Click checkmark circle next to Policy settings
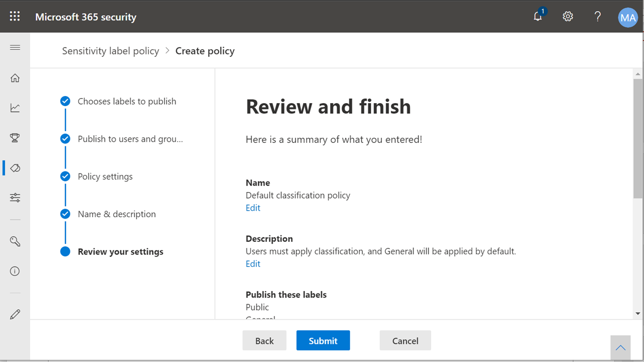The image size is (644, 362). 65,176
